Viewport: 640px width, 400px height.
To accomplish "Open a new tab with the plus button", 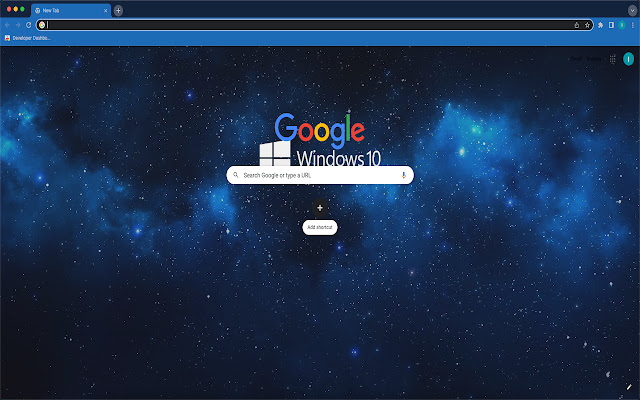I will click(118, 11).
